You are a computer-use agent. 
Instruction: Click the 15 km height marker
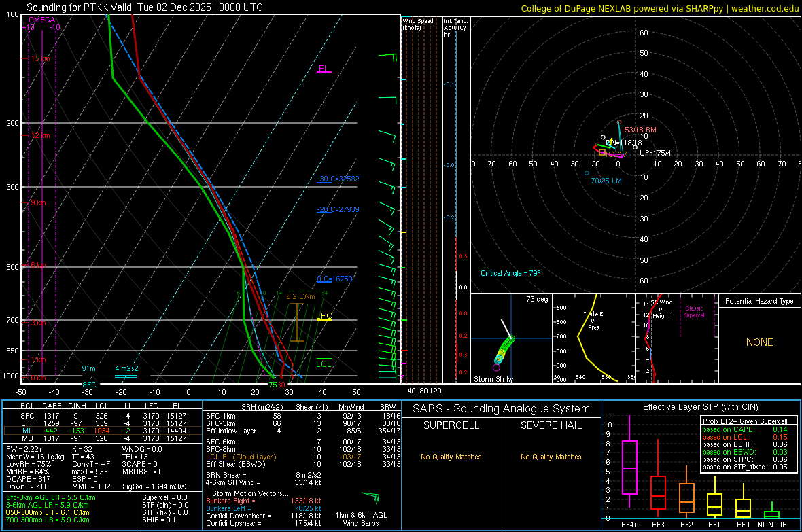[x=40, y=59]
